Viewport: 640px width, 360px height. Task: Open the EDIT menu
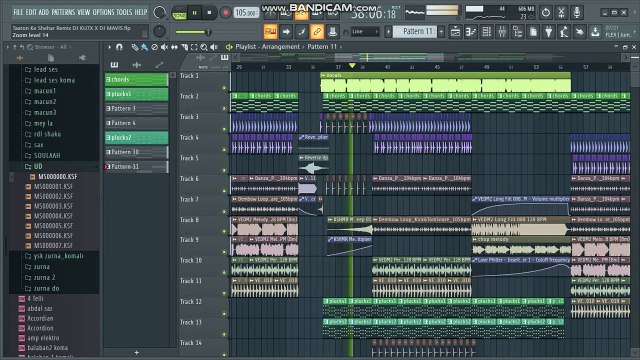[x=31, y=12]
